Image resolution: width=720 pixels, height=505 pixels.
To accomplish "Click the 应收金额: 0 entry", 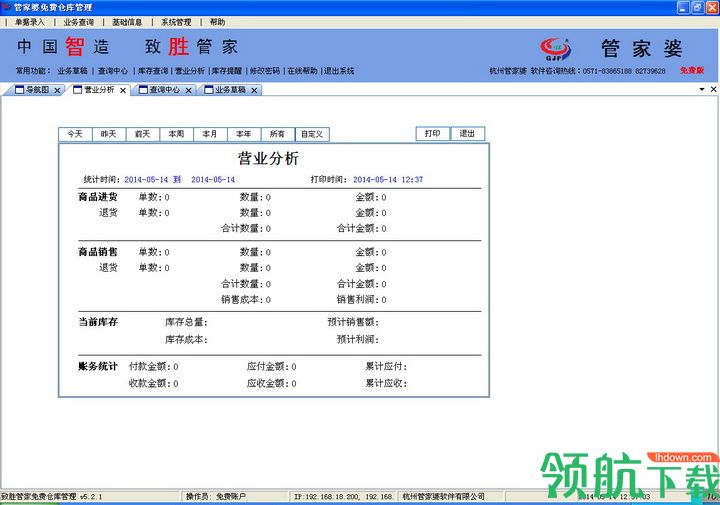I will (271, 383).
